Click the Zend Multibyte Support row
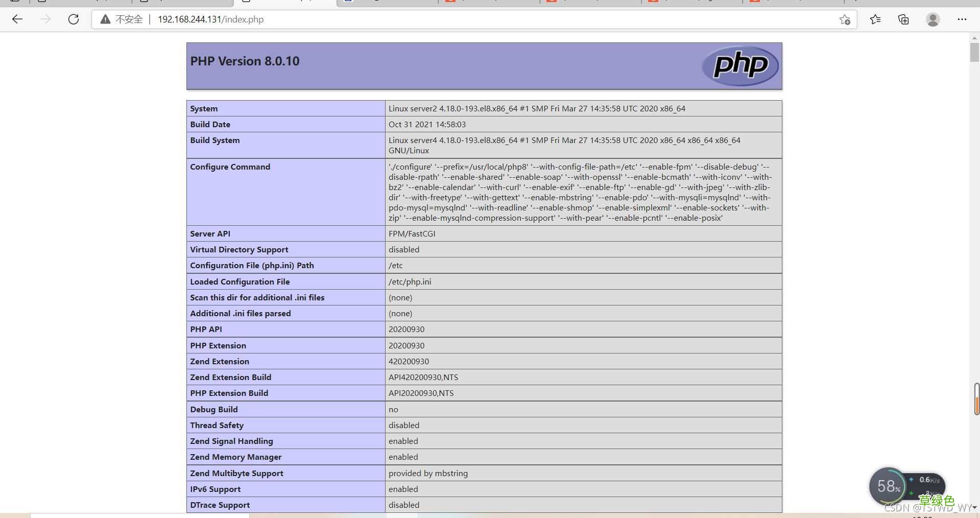 pyautogui.click(x=484, y=473)
